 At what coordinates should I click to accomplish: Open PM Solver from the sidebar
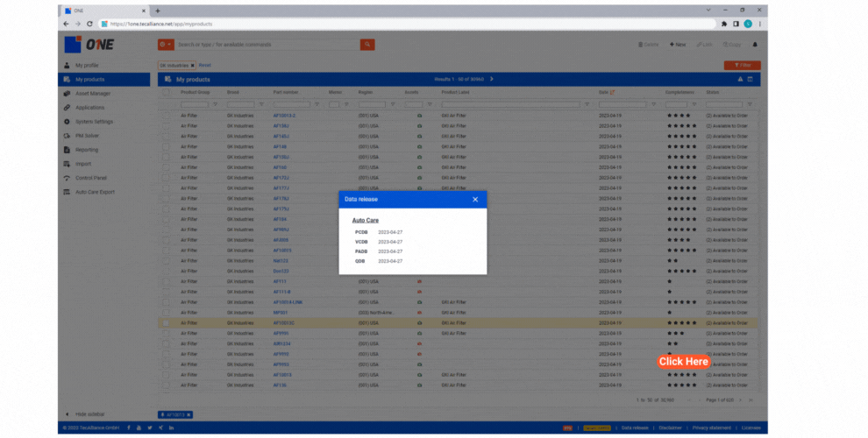[87, 136]
